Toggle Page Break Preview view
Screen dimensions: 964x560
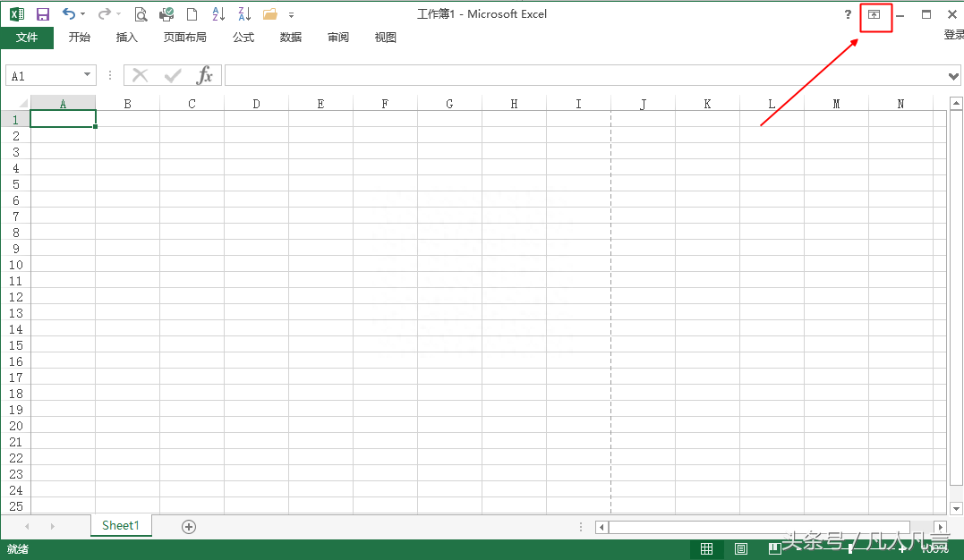pyautogui.click(x=774, y=548)
